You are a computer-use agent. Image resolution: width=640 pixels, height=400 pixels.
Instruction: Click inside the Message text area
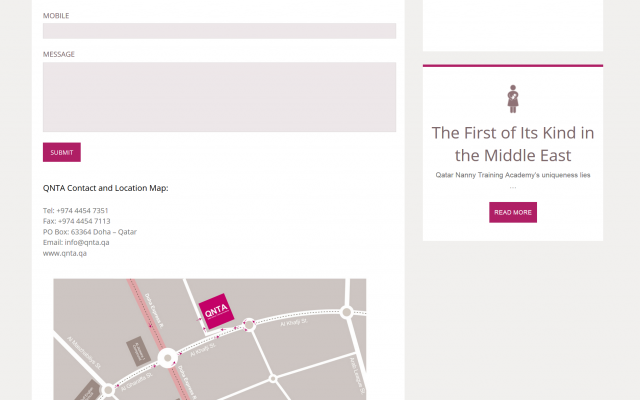(219, 97)
